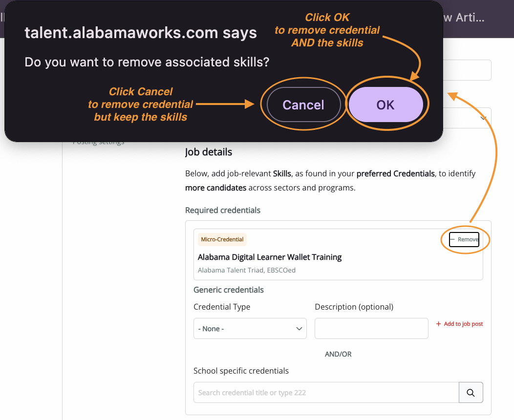Click the magnifying glass search button
514x420 pixels.
pos(471,393)
